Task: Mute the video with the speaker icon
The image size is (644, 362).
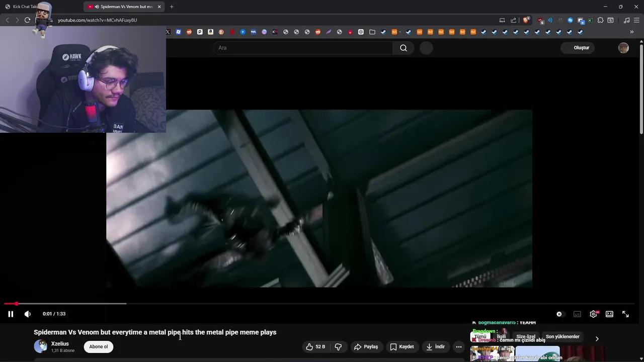Action: click(x=28, y=314)
